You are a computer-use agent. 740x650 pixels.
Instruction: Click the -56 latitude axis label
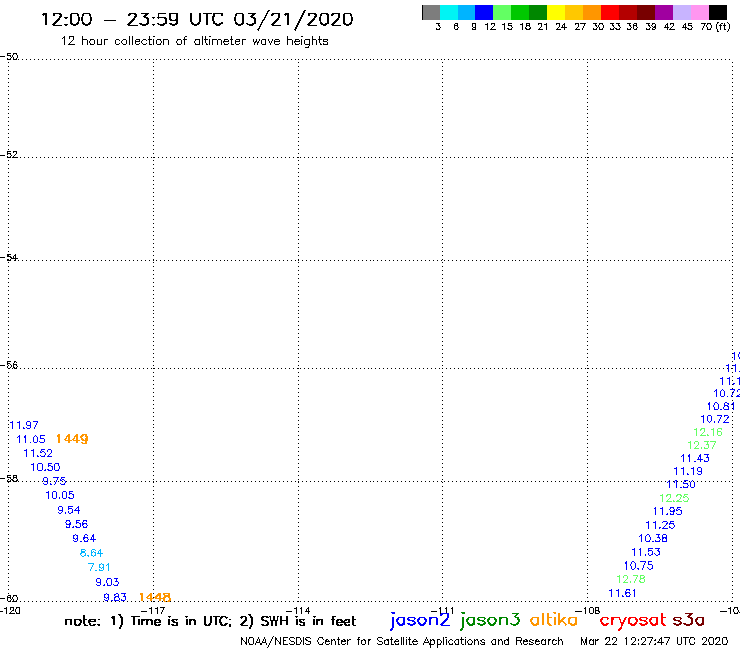[x=9, y=365]
